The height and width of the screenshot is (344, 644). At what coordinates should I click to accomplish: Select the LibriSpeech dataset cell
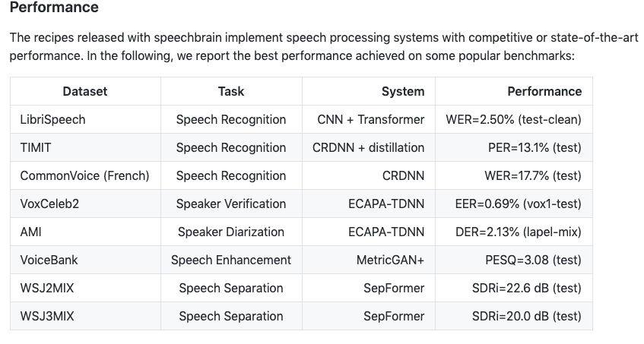pos(52,119)
